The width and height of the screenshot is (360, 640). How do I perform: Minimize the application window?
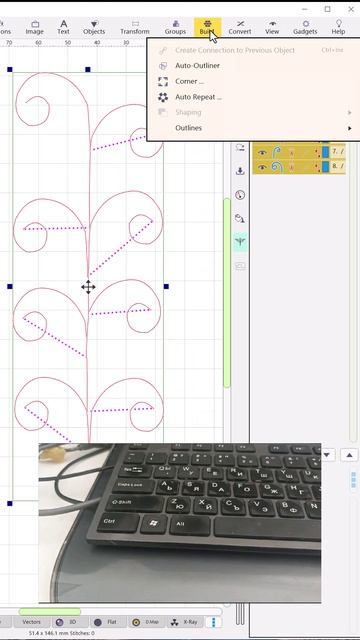click(x=304, y=9)
